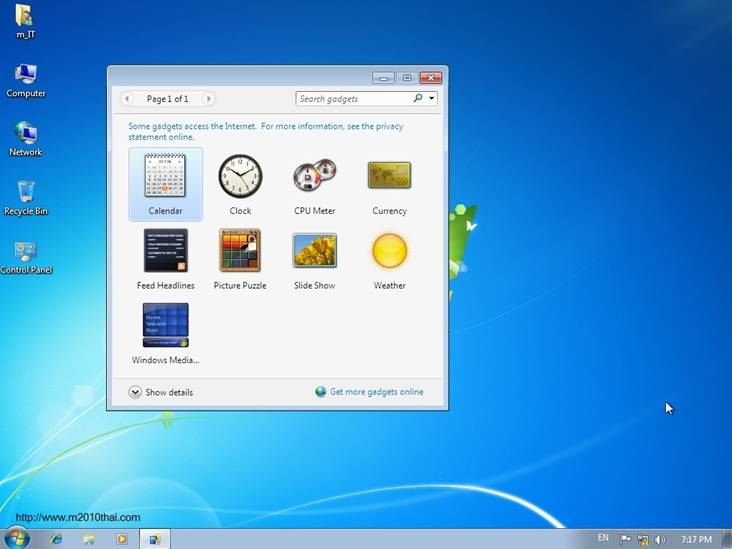
Task: Expand Show details chevron
Action: [x=135, y=392]
